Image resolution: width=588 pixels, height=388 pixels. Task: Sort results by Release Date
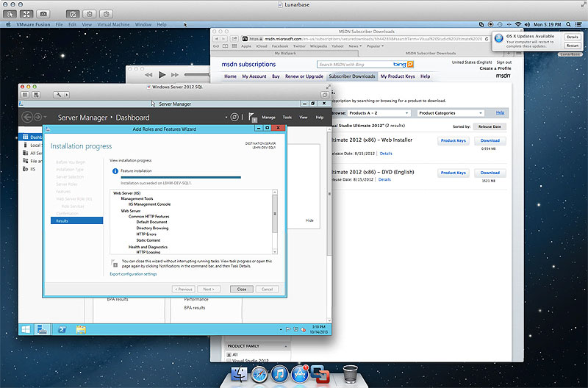490,126
